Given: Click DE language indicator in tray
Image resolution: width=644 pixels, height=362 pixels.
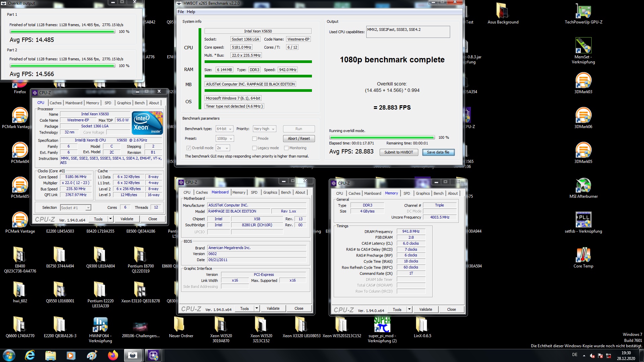Looking at the screenshot, I should tap(575, 355).
